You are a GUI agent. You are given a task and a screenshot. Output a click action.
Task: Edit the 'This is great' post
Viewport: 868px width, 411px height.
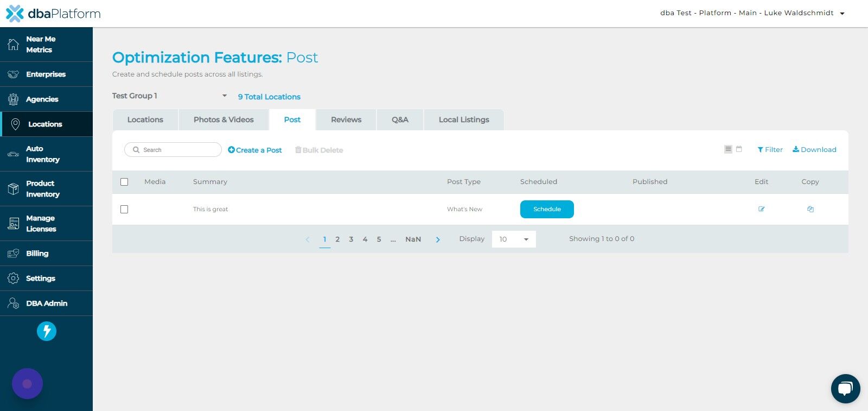pyautogui.click(x=762, y=209)
